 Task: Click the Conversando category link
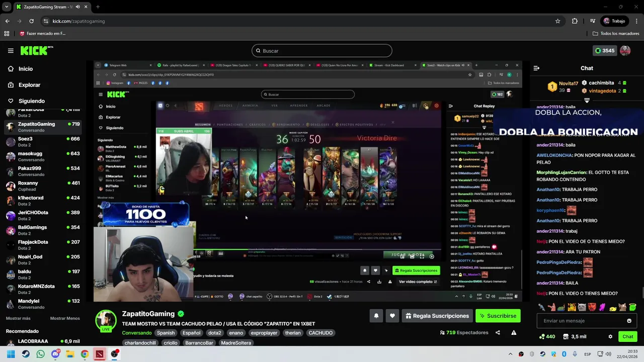pyautogui.click(x=137, y=333)
